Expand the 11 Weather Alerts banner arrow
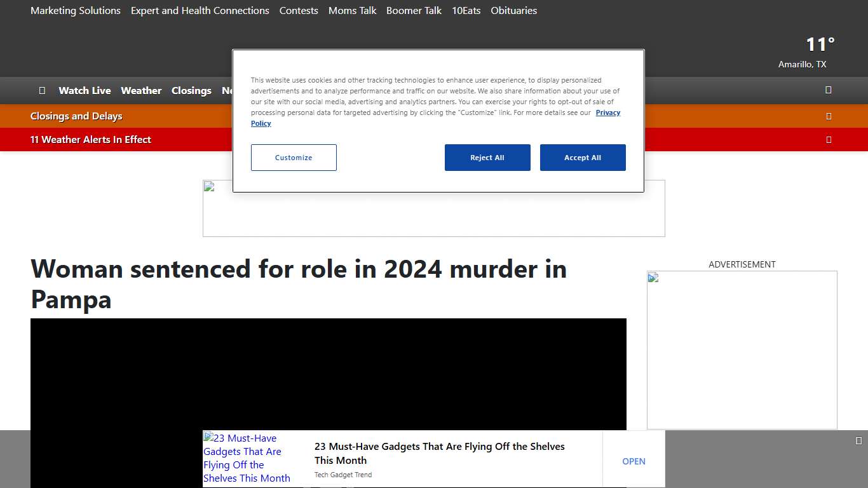Screen dimensions: 868x488 coord(828,140)
